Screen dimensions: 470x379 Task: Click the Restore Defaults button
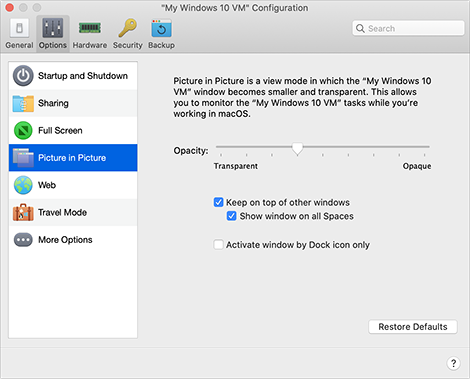point(413,327)
